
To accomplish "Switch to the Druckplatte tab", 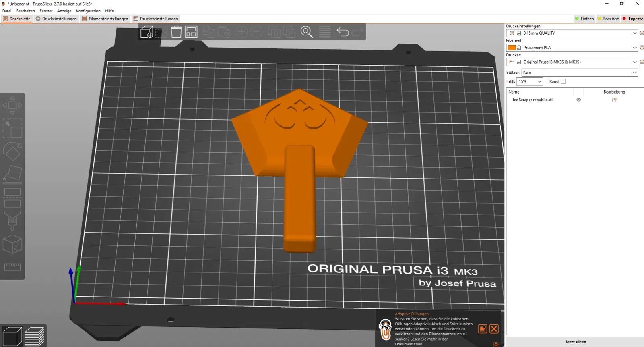I will coord(17,19).
